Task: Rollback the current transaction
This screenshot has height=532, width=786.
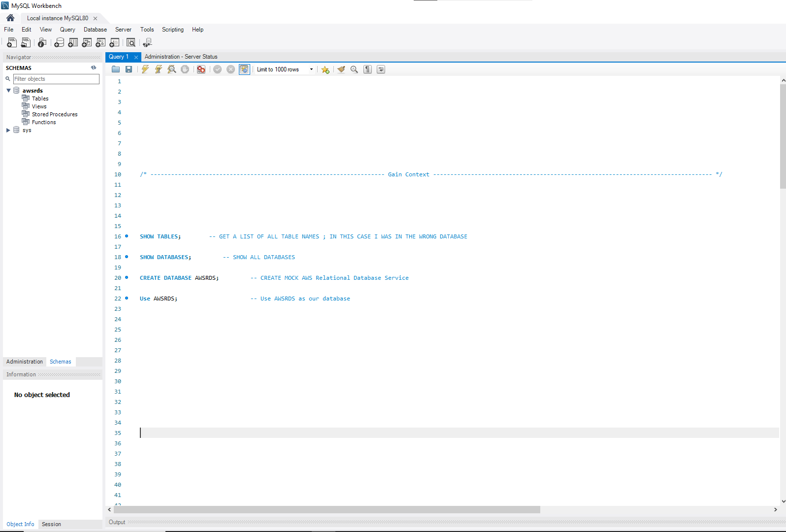Action: [231, 69]
